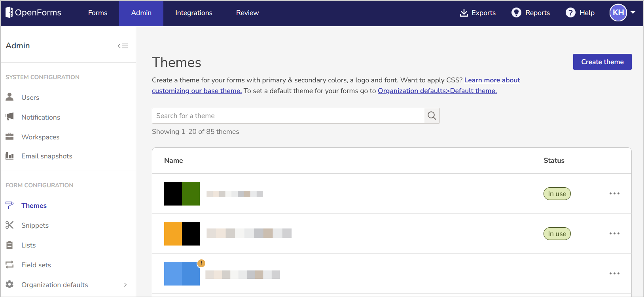
Task: Click the black and green color swatch
Action: pyautogui.click(x=182, y=194)
